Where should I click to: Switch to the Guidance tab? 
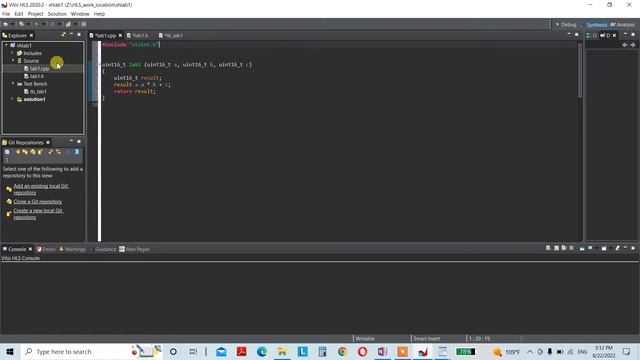coord(103,249)
